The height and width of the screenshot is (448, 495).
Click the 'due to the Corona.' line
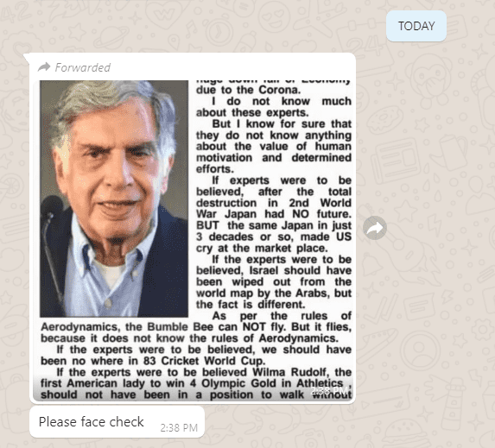pyautogui.click(x=248, y=90)
